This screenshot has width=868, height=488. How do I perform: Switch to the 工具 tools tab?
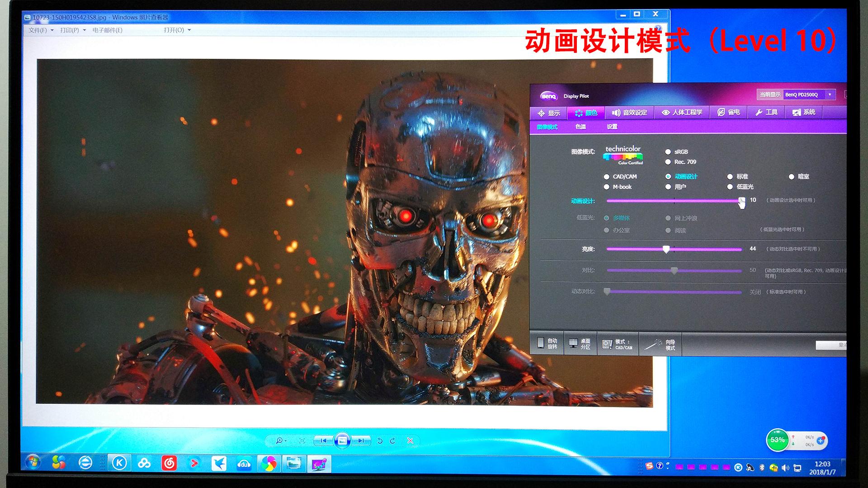[x=766, y=112]
